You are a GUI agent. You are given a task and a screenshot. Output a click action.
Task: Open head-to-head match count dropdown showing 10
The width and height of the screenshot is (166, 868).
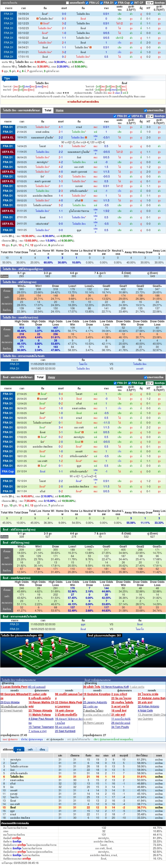click(x=150, y=3)
